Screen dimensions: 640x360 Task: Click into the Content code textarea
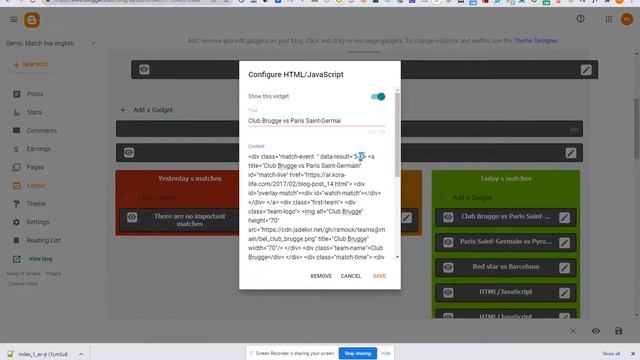tap(316, 207)
